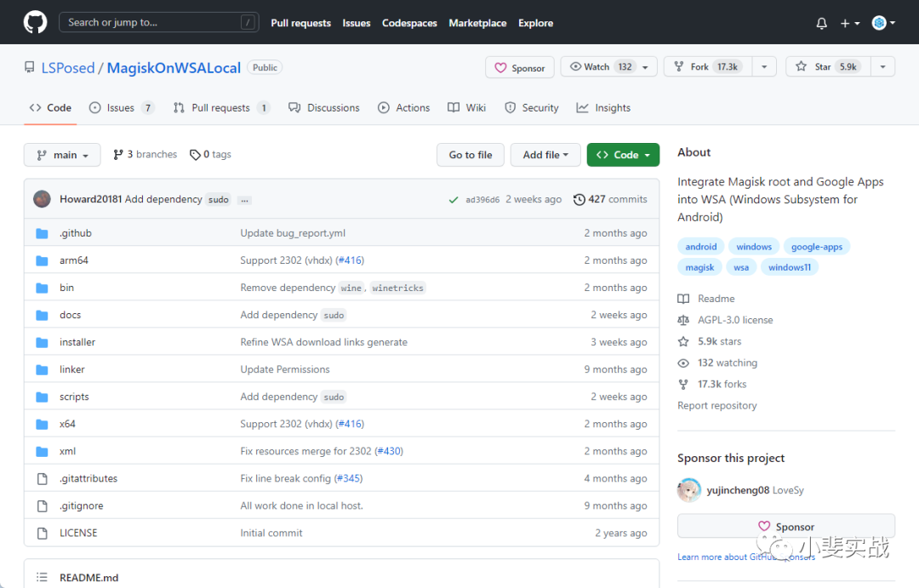View the 0 tags link

pos(210,154)
